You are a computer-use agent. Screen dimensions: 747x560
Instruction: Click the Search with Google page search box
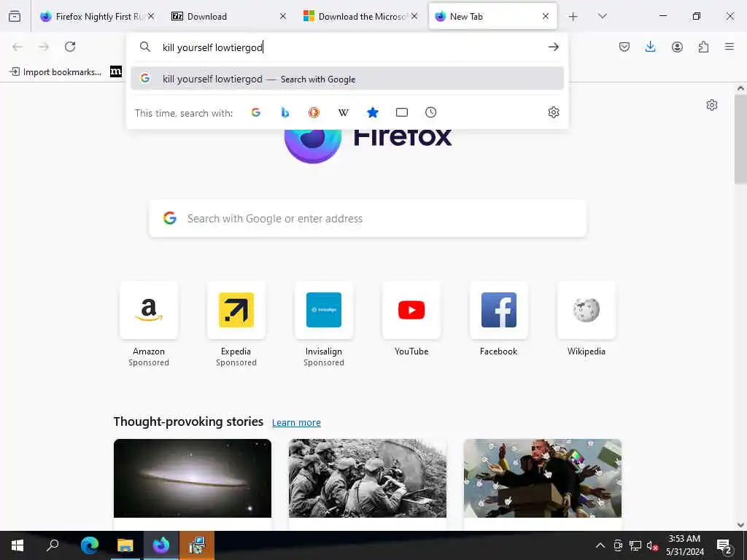[368, 218]
